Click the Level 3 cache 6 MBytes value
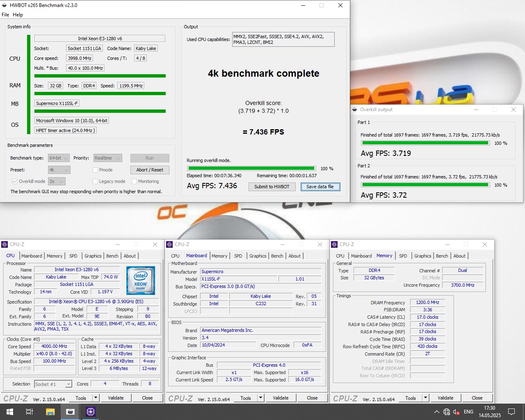 (x=119, y=368)
